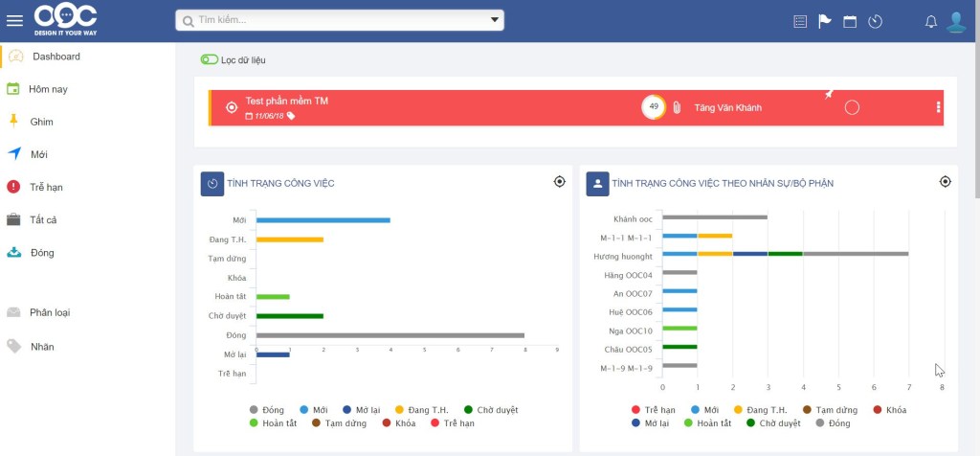Mark the red task's completion circle
Image resolution: width=980 pixels, height=456 pixels.
coord(852,107)
